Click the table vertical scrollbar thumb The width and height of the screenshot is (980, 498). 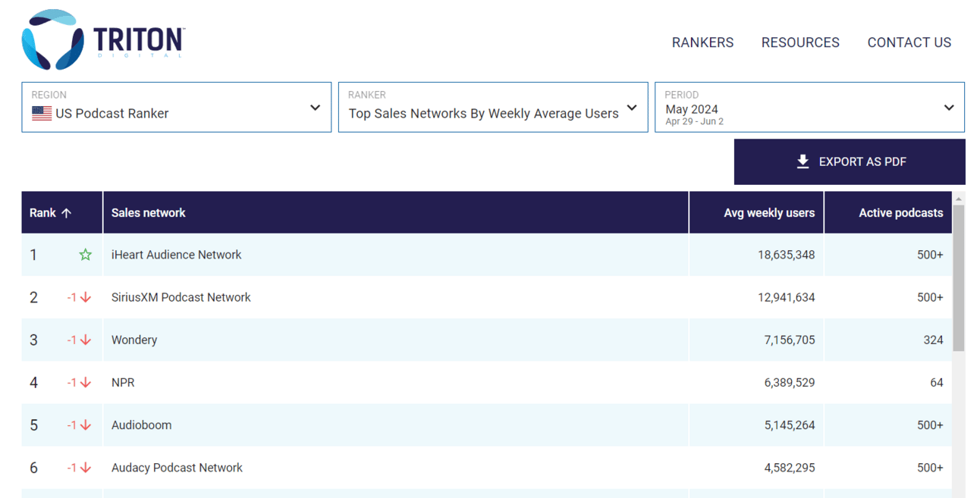pos(958,277)
